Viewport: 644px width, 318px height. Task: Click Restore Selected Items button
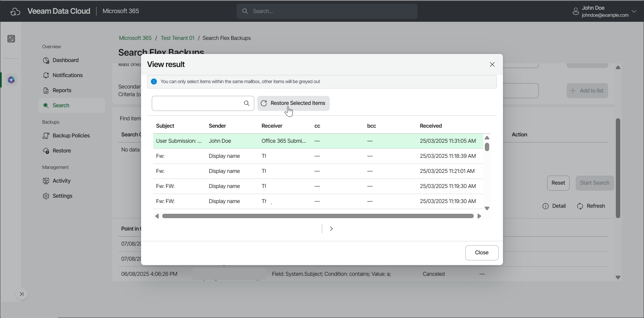click(294, 103)
